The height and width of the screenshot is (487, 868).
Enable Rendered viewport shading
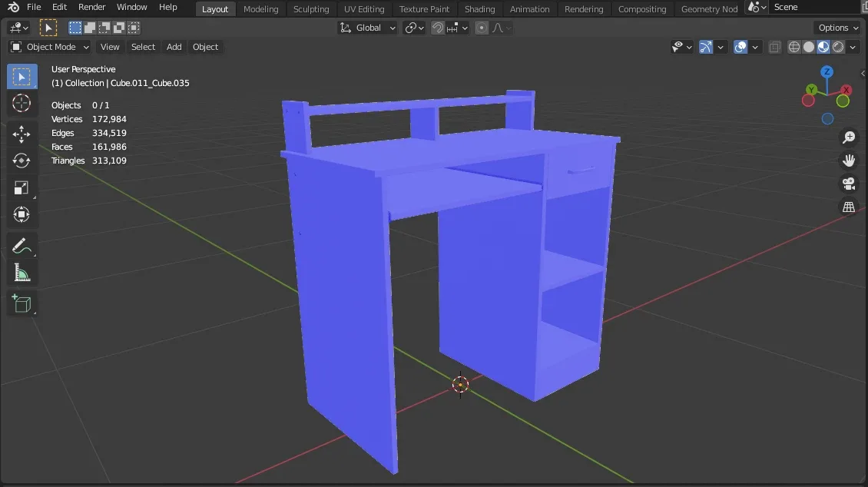click(x=838, y=46)
